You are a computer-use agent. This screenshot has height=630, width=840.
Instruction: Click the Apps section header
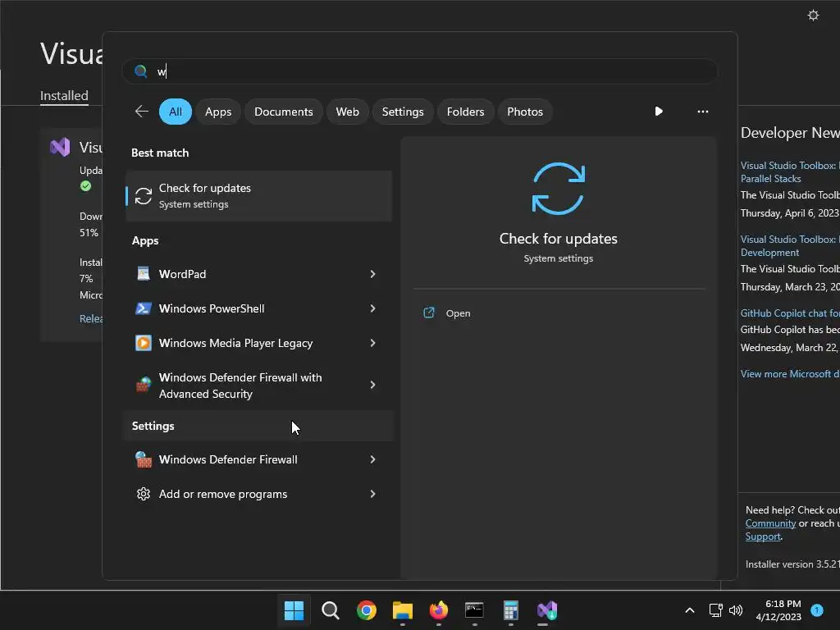[x=145, y=240]
